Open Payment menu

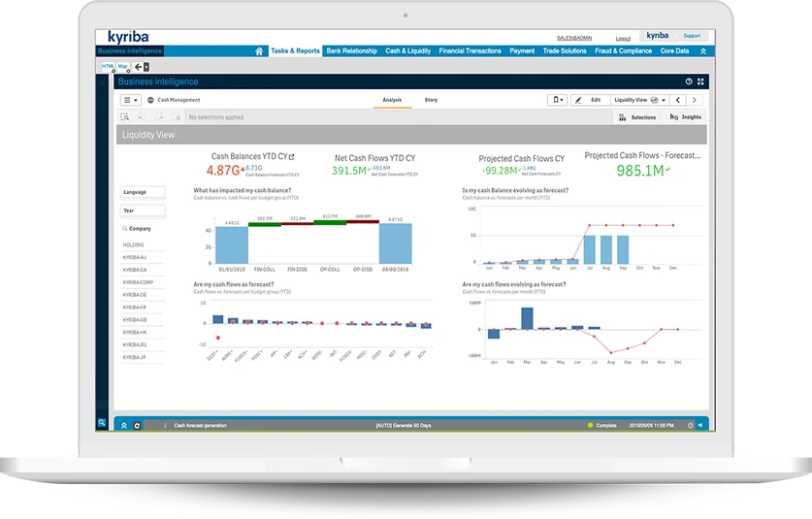pyautogui.click(x=522, y=50)
